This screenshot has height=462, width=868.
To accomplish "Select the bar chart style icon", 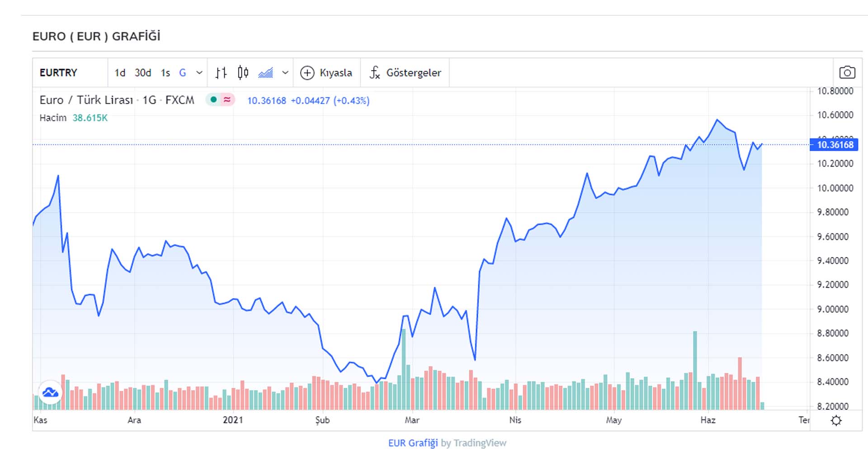I will coord(222,72).
